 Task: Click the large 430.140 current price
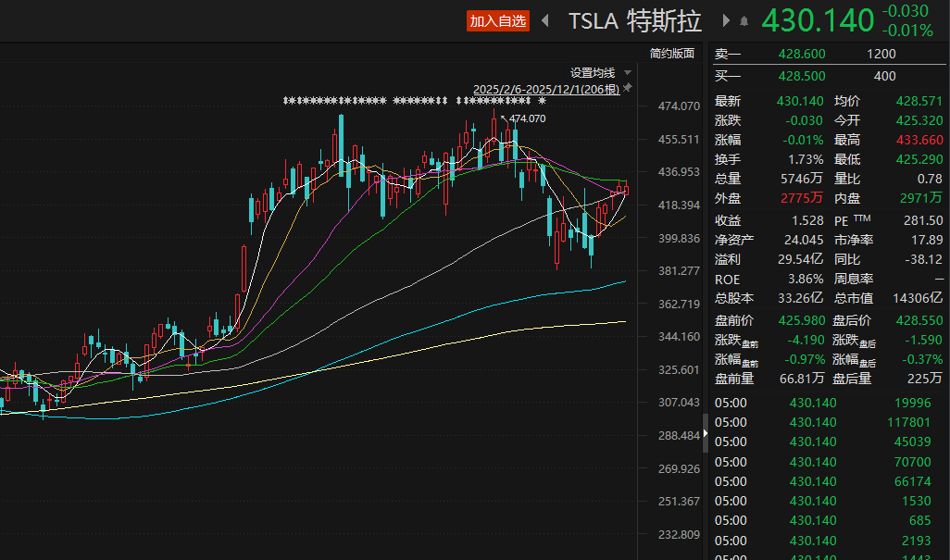tap(817, 20)
